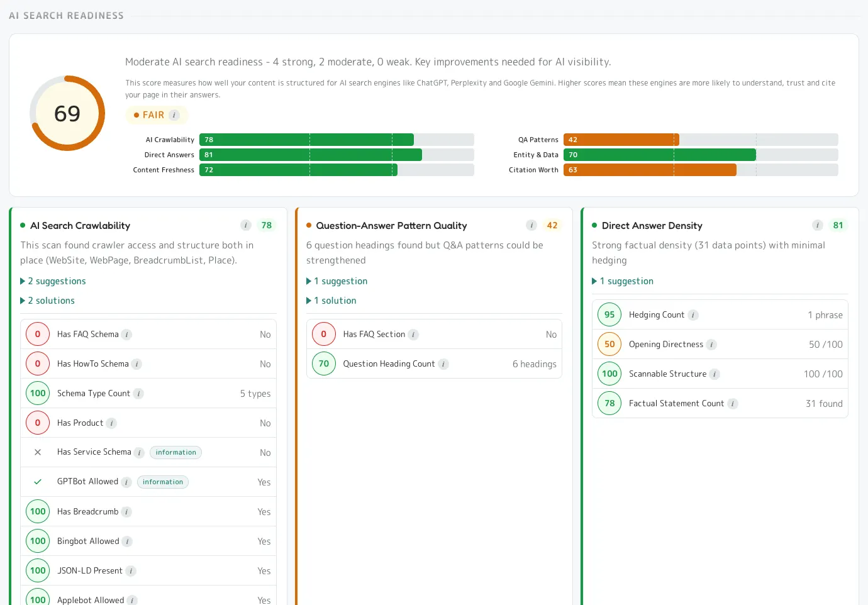Click the 0 score badge for Has FAQ Section
The image size is (868, 605).
coord(324,334)
